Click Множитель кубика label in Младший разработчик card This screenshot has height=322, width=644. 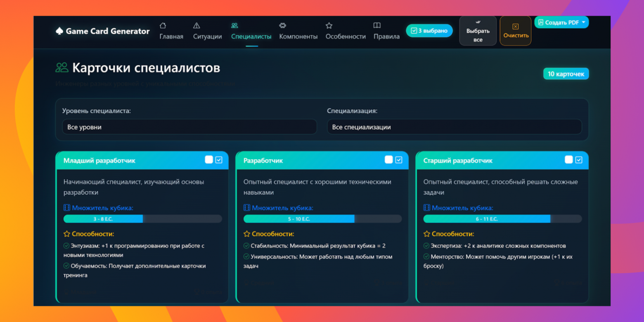(103, 208)
